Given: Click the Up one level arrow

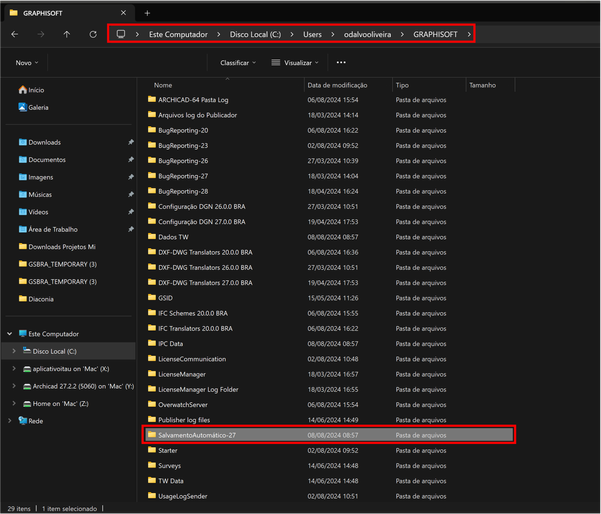Looking at the screenshot, I should coord(67,34).
